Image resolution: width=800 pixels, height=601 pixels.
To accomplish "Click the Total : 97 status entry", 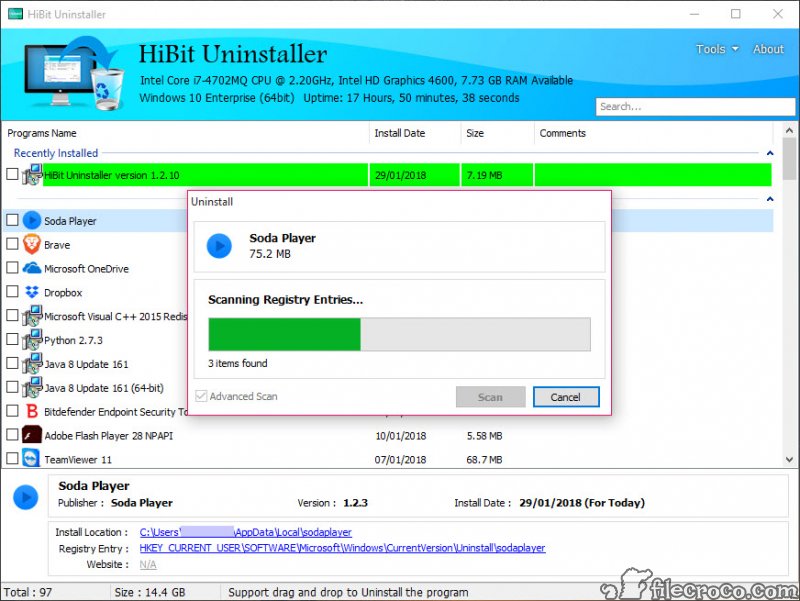I will point(28,592).
